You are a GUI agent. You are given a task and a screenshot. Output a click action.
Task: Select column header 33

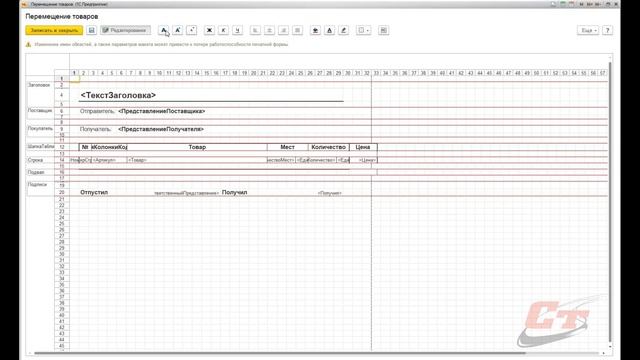[x=376, y=73]
